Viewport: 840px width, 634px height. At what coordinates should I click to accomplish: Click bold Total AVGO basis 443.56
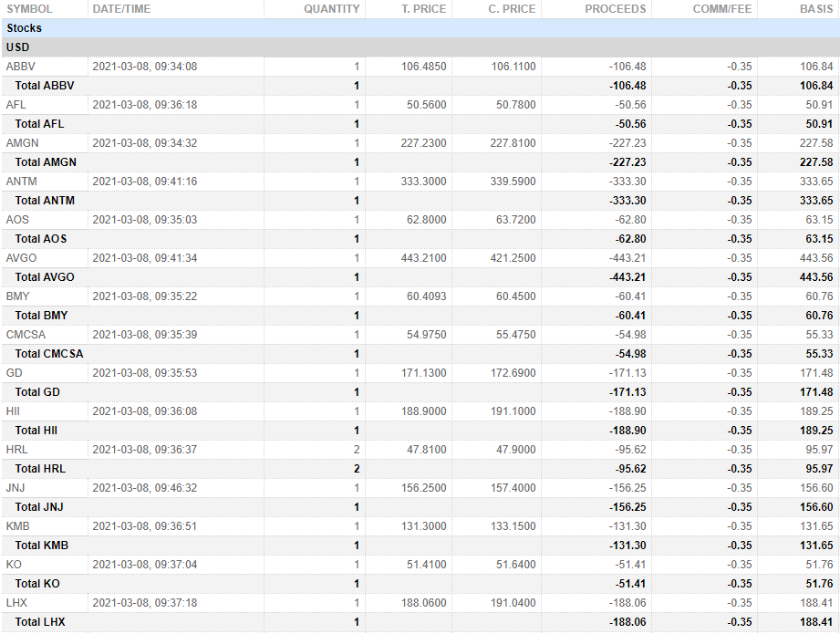pos(817,277)
